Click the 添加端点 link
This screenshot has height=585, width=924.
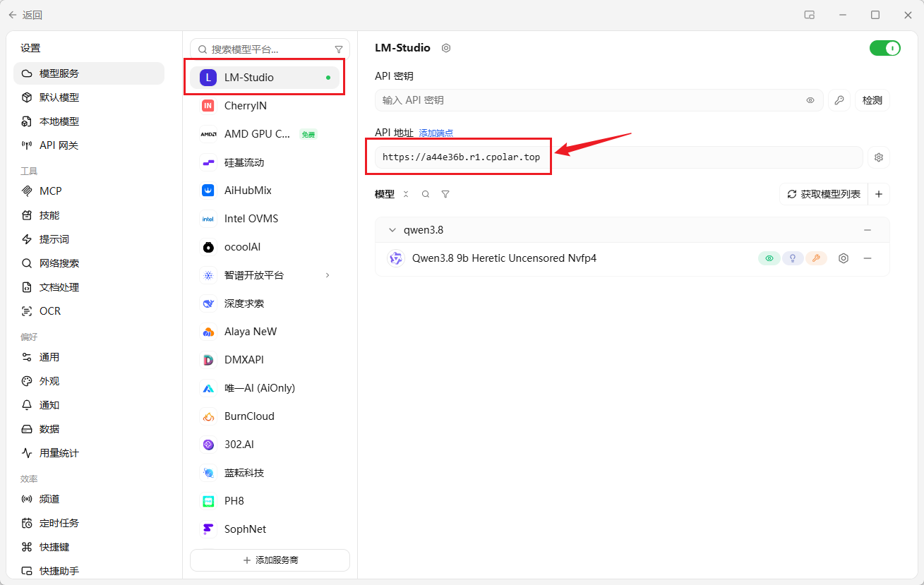coord(436,133)
